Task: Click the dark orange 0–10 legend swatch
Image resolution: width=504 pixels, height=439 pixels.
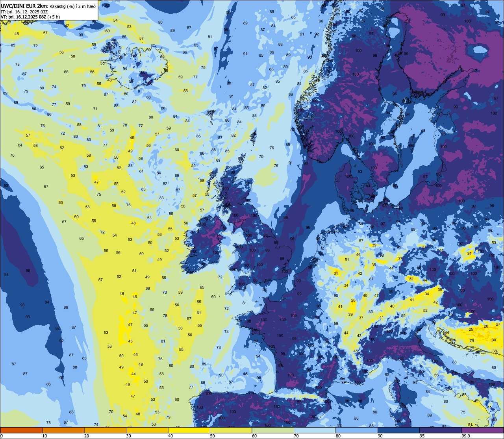Action: [21, 430]
